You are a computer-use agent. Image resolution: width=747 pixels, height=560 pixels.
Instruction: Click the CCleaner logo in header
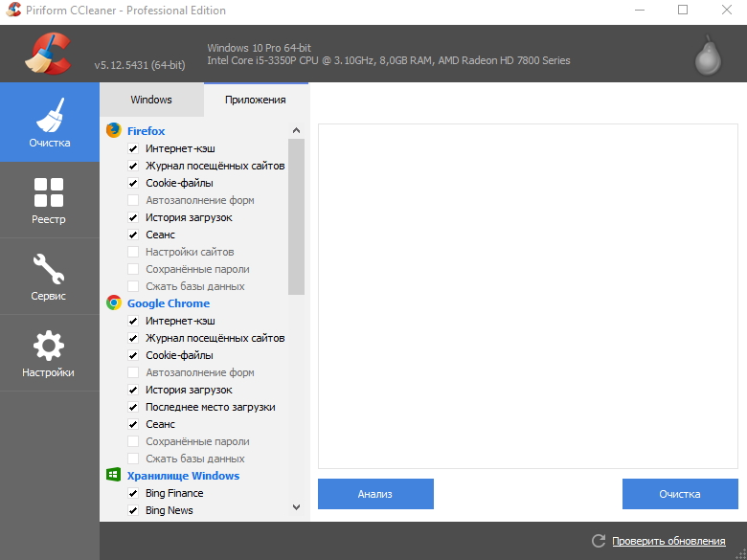click(47, 54)
